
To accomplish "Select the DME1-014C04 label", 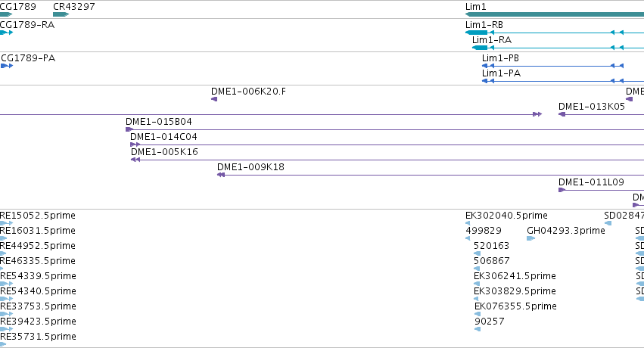I will coord(163,137).
